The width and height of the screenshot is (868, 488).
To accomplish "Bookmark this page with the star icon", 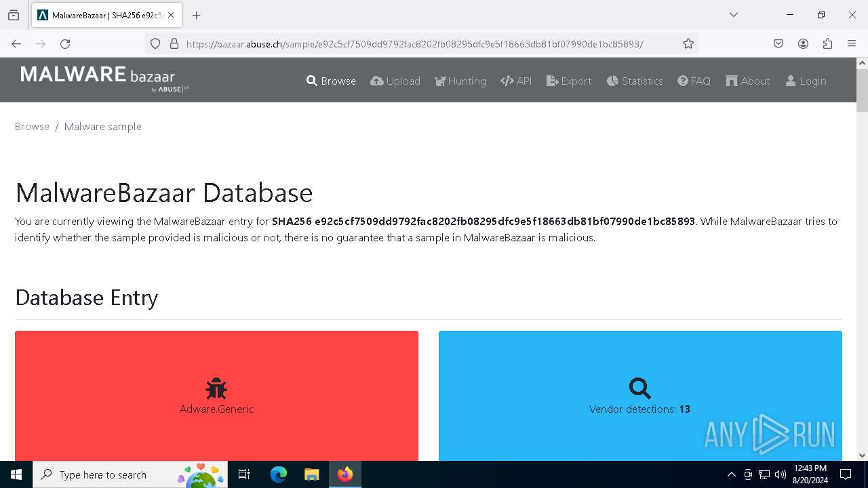I will coord(688,43).
